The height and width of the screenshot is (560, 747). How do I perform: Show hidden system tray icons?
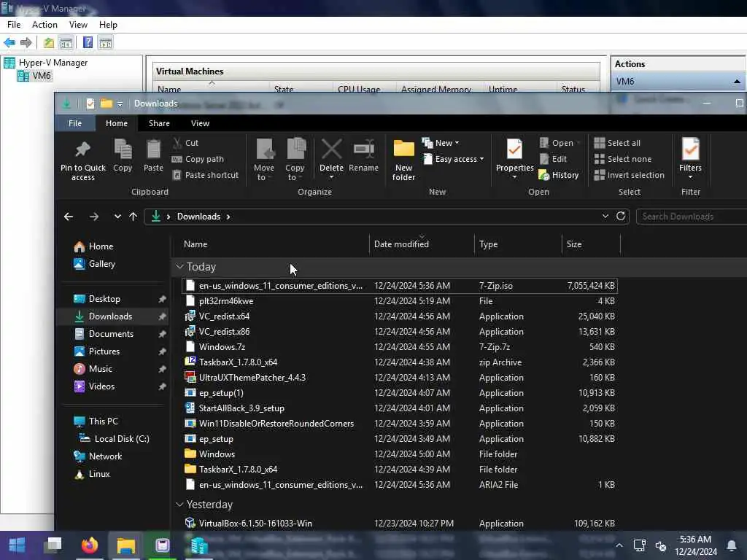point(619,545)
